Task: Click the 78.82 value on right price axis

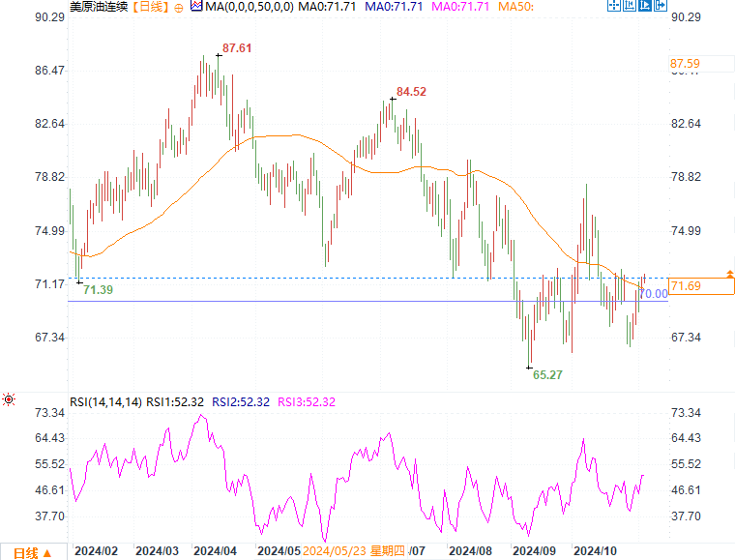Action: [686, 177]
